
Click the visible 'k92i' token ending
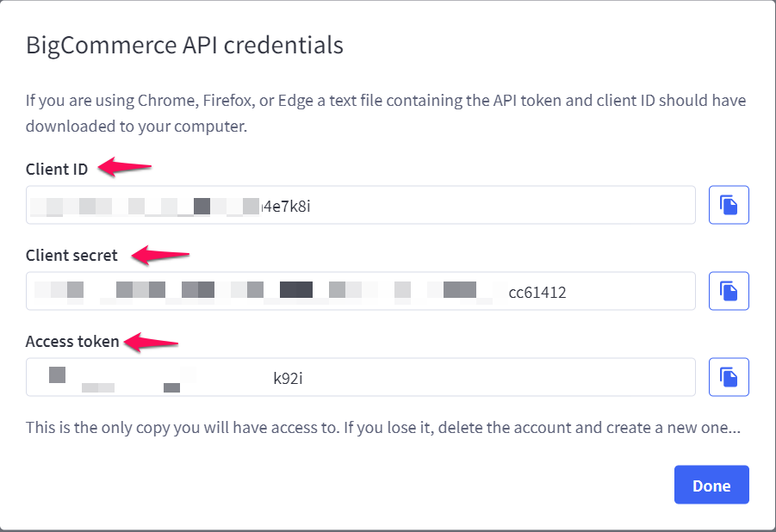pyautogui.click(x=288, y=378)
